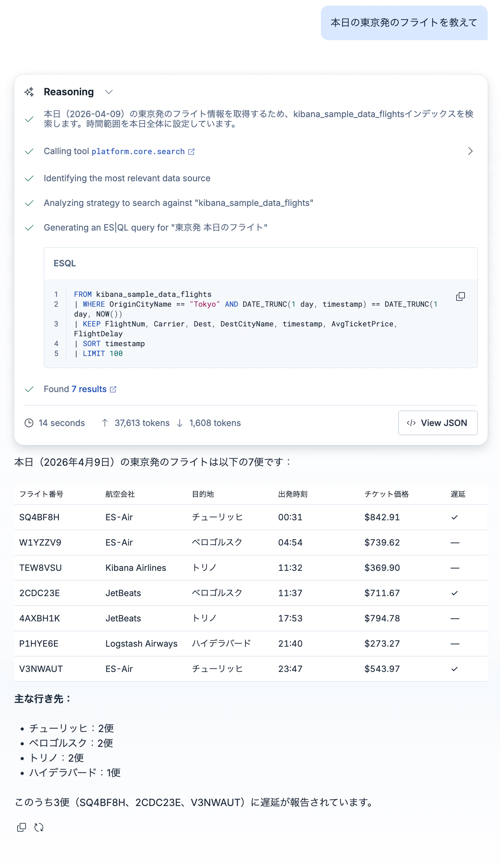Select flight number 4AXBH1K
The height and width of the screenshot is (868, 500).
(x=39, y=618)
